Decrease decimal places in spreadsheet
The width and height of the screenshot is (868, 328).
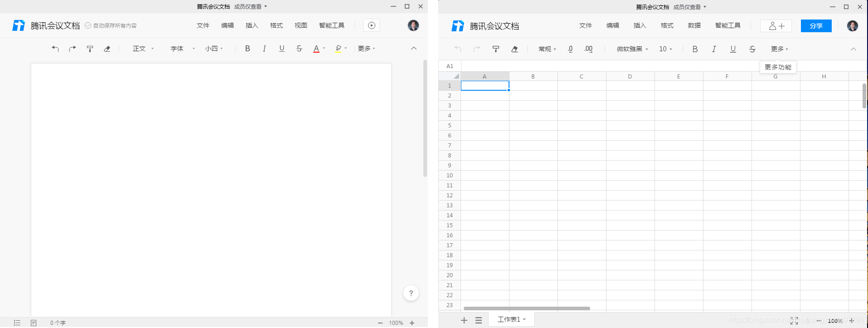[x=570, y=49]
